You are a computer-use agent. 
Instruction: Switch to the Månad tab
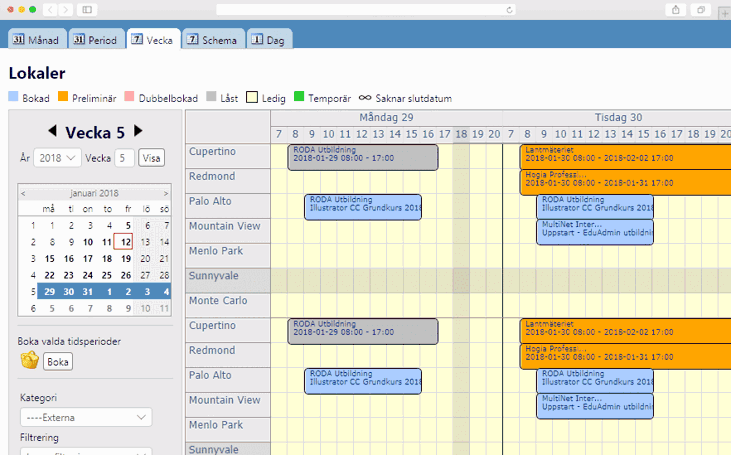point(37,40)
